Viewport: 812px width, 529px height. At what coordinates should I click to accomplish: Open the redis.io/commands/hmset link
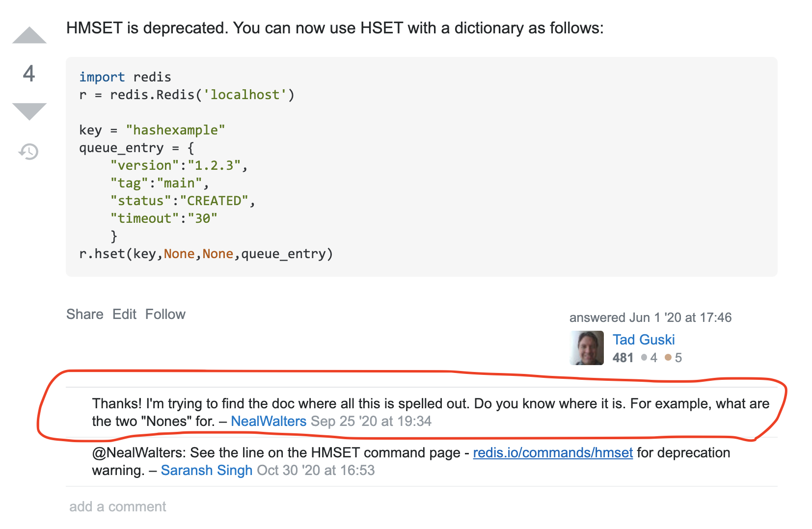[x=552, y=452]
